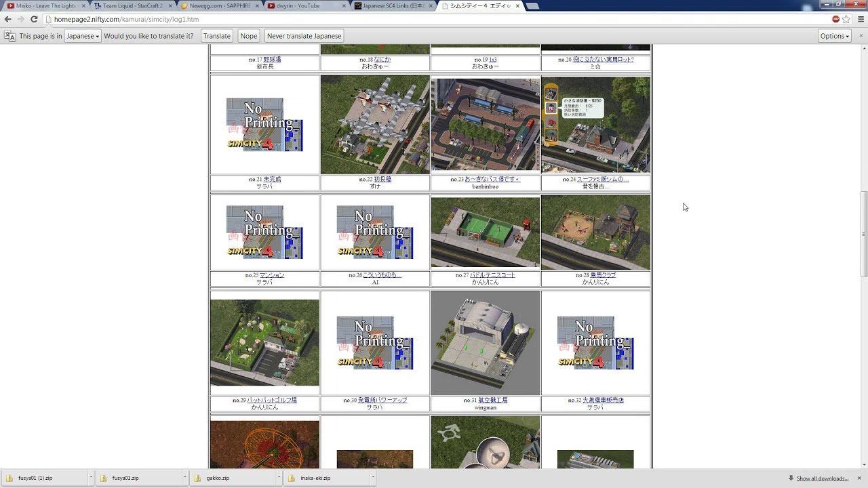Click the Nope button
Screen dimensions: 868x488
[249, 36]
